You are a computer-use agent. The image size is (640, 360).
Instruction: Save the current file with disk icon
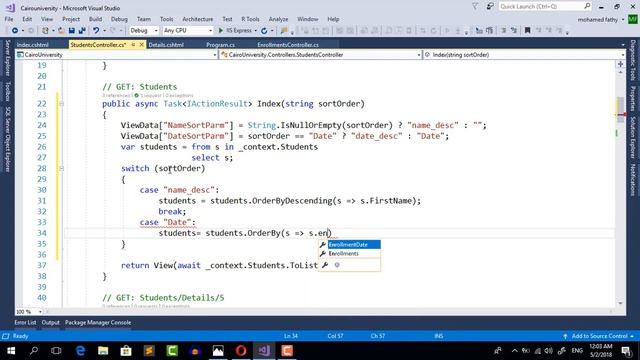click(72, 31)
